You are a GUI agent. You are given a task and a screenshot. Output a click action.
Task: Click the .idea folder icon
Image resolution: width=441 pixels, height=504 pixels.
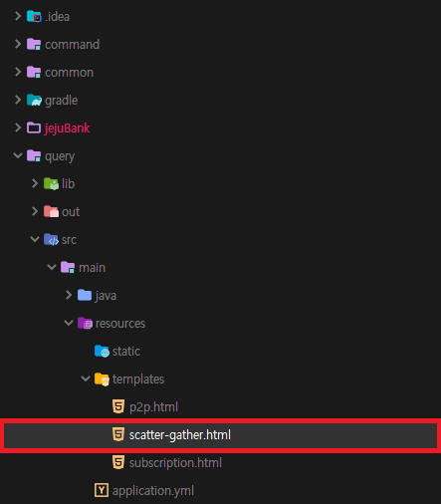pyautogui.click(x=34, y=16)
